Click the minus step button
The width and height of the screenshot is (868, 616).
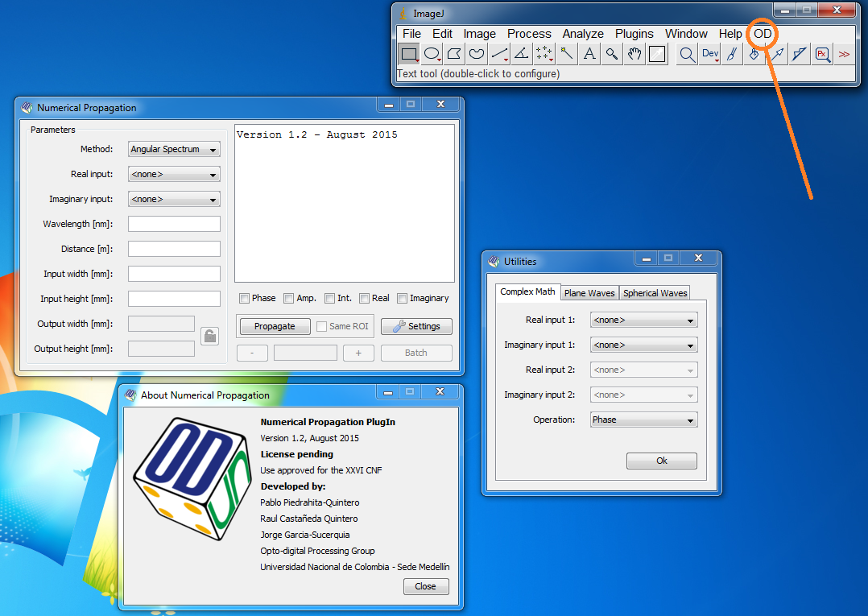pyautogui.click(x=252, y=353)
